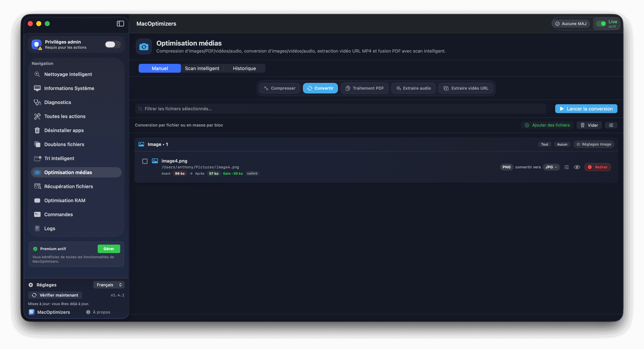
Task: Go to Optimisation RAM in the sidebar
Action: click(x=64, y=200)
